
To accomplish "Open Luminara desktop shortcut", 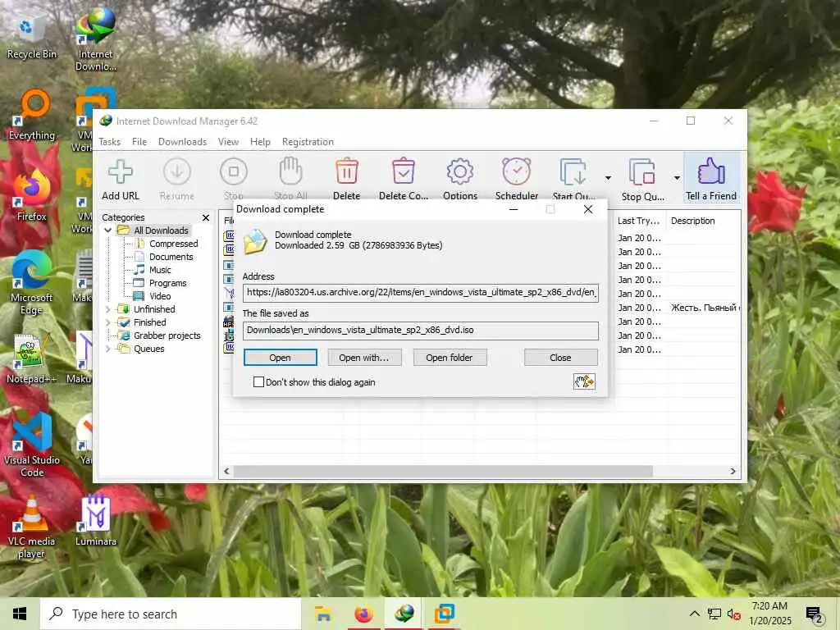I will [x=96, y=521].
